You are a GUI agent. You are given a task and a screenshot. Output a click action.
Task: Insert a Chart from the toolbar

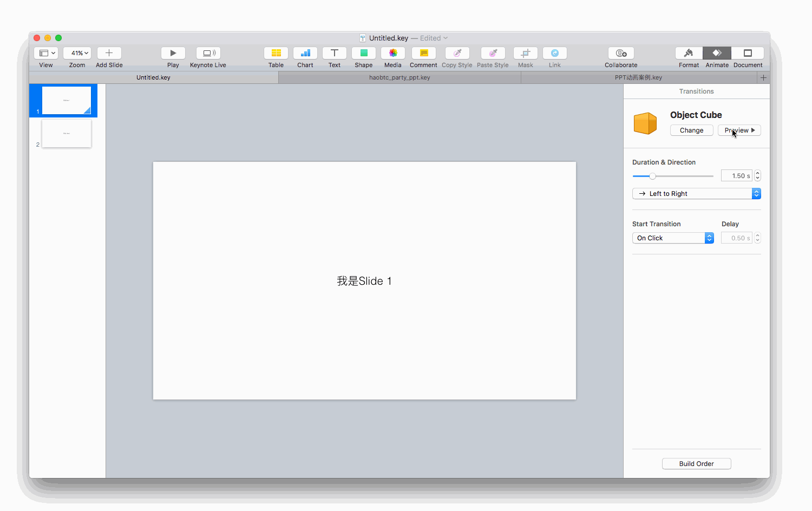click(x=305, y=53)
